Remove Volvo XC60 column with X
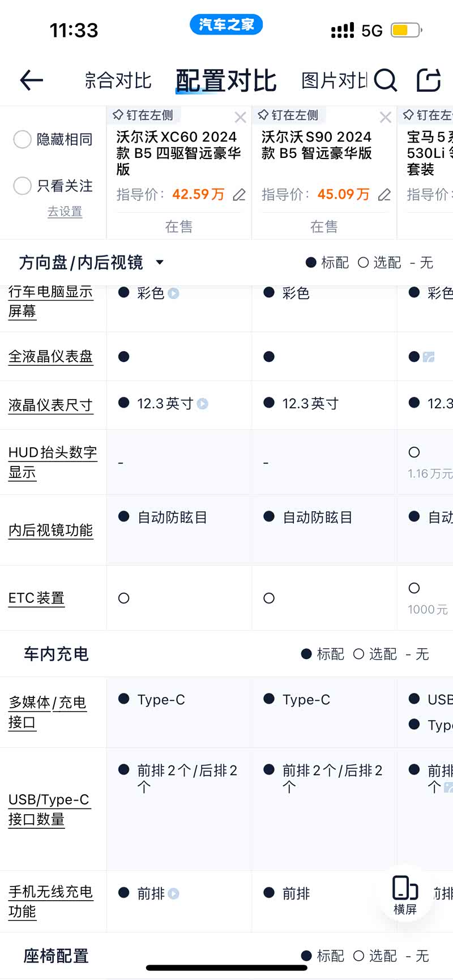This screenshot has width=453, height=980. pos(240,117)
